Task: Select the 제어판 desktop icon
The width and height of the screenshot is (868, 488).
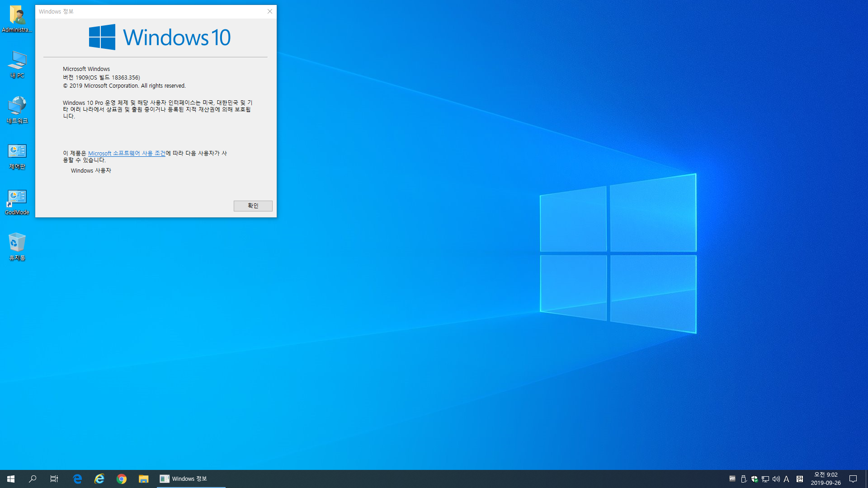Action: tap(17, 156)
